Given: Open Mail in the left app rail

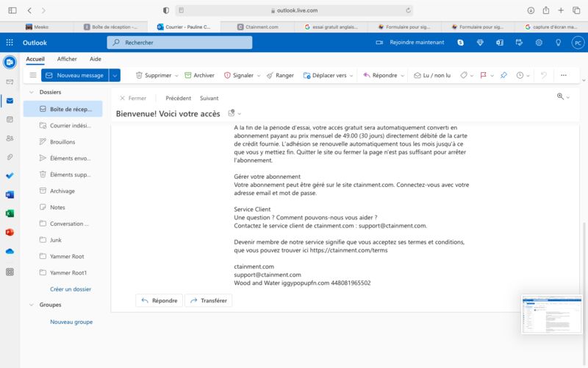Looking at the screenshot, I should (10, 101).
